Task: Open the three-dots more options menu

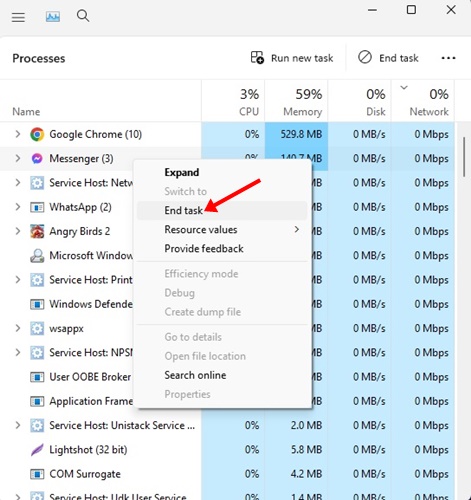Action: (448, 58)
